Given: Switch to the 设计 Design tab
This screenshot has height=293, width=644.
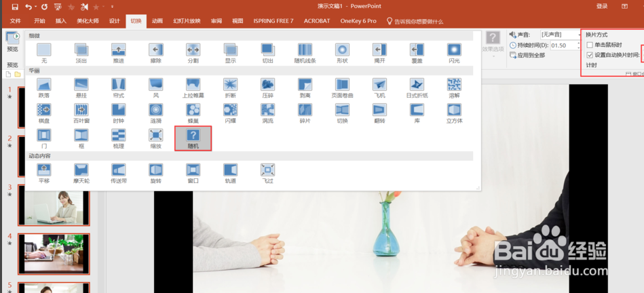Looking at the screenshot, I should [x=114, y=21].
